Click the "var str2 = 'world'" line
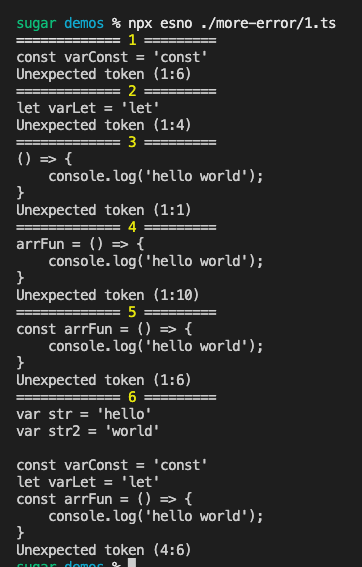The width and height of the screenshot is (362, 567). coord(88,431)
